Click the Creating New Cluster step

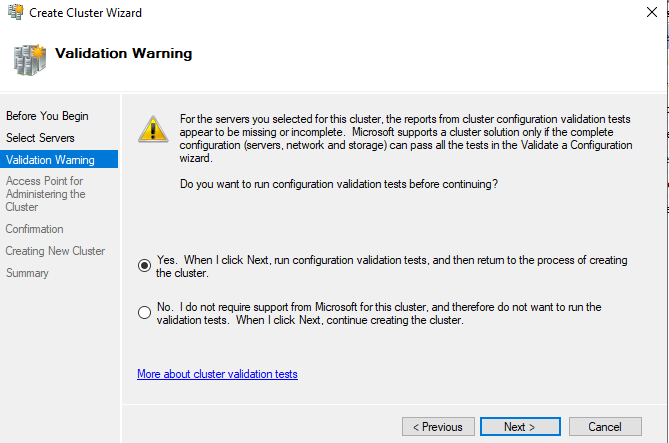(55, 251)
